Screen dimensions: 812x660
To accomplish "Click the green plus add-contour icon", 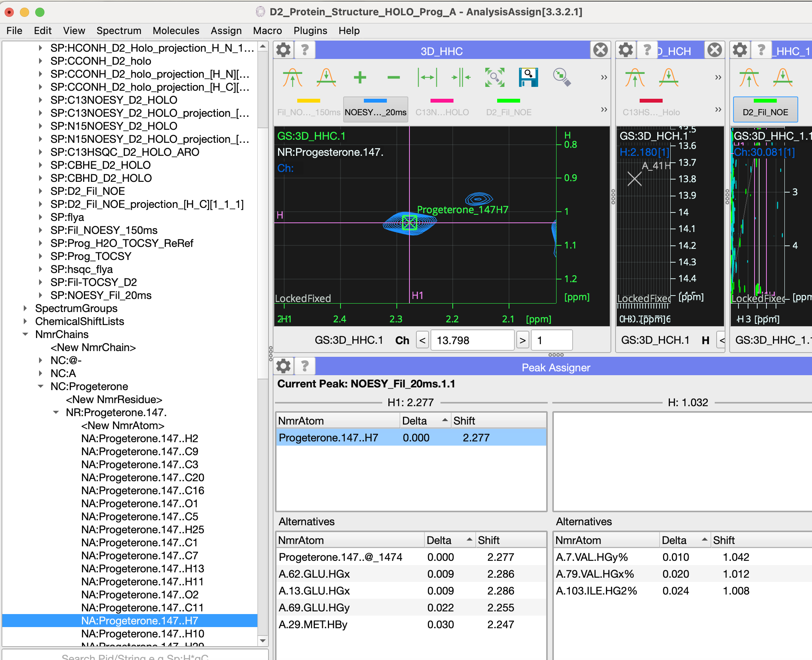I will click(x=360, y=78).
